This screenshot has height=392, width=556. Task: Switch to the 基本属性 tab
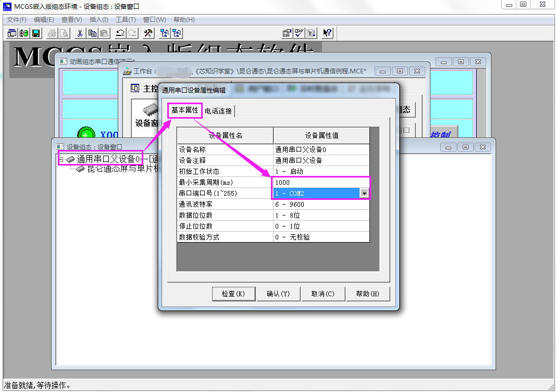point(185,110)
